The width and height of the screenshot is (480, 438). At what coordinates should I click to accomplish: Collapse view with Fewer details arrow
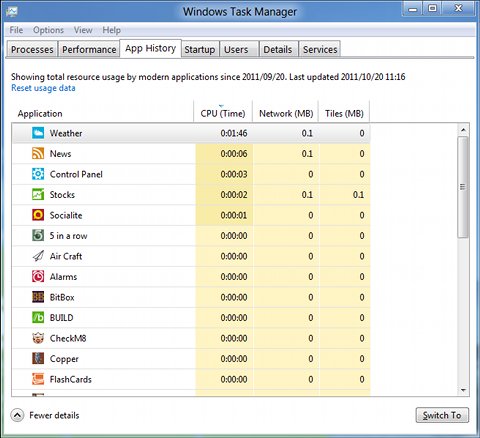(x=17, y=415)
